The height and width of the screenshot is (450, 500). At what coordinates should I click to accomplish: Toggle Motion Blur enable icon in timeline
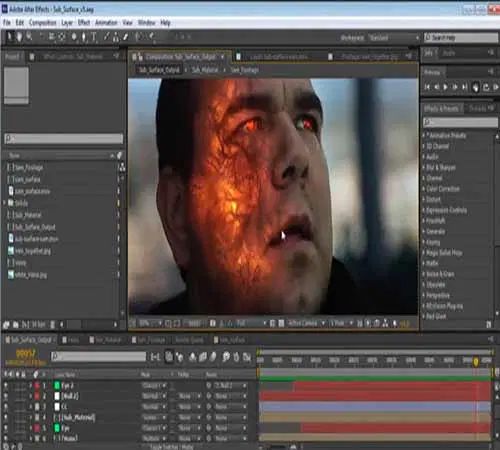pyautogui.click(x=213, y=357)
